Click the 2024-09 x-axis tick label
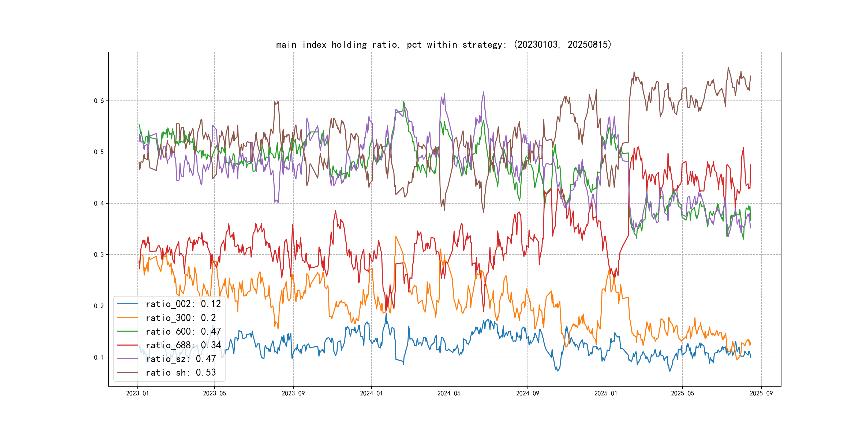The image size is (868, 434). click(528, 393)
